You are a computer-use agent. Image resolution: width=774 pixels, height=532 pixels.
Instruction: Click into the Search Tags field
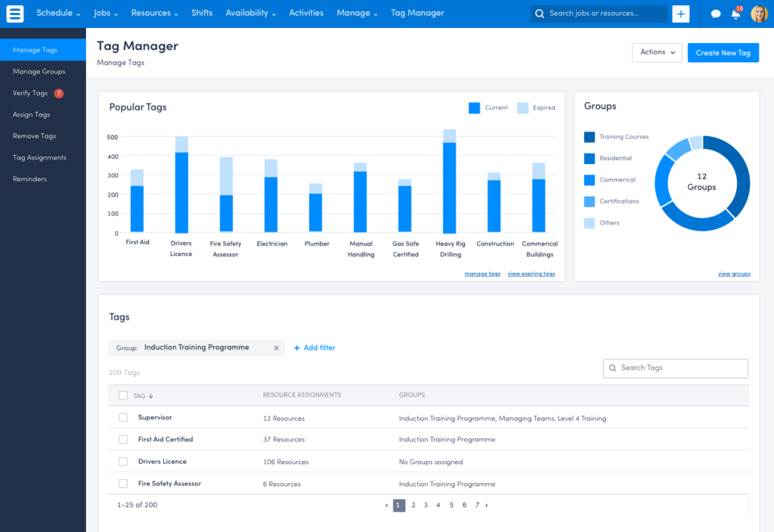tap(675, 368)
